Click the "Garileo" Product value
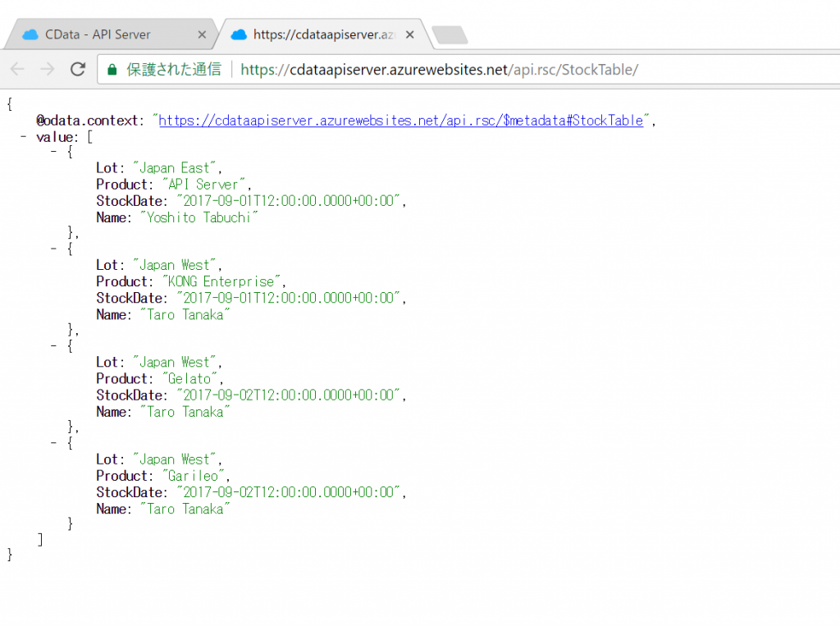The height and width of the screenshot is (626, 840). click(194, 476)
